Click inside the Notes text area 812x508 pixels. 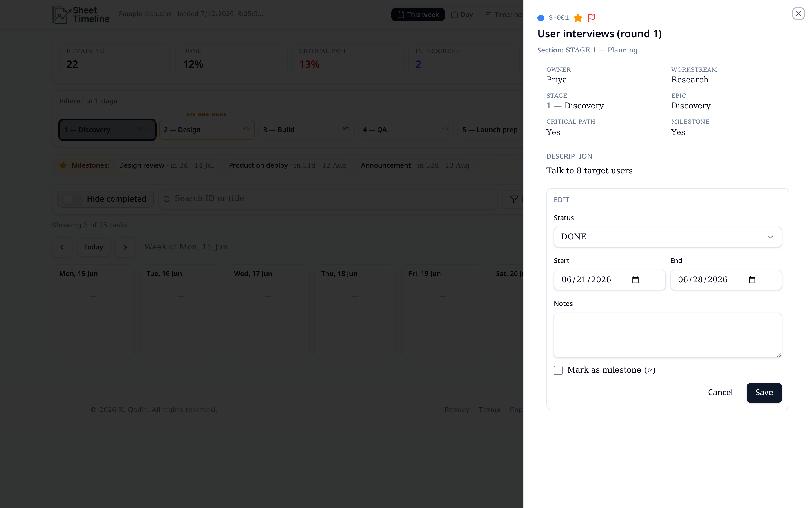(x=667, y=335)
